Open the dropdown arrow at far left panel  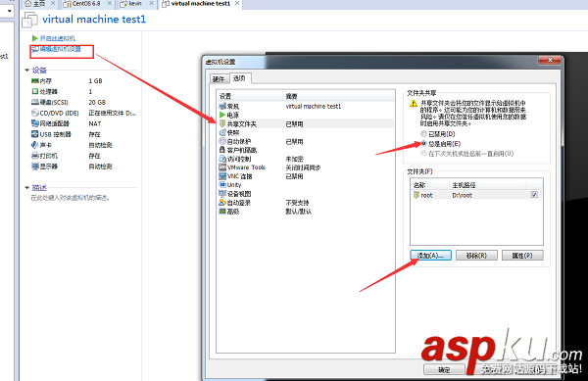9,11
